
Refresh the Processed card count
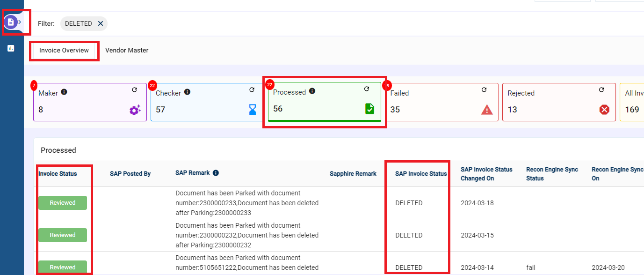(367, 89)
